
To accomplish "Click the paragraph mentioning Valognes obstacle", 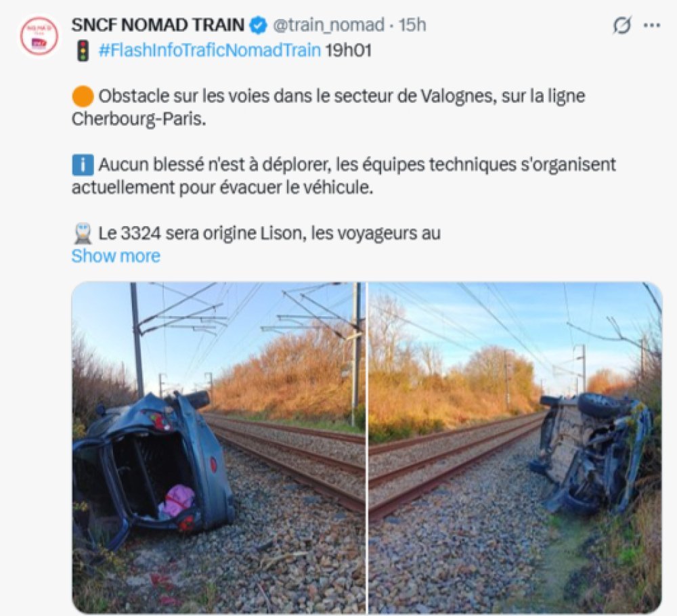I will (x=328, y=107).
